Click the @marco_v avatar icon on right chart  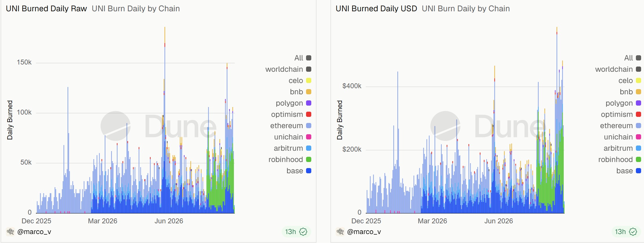coord(340,232)
